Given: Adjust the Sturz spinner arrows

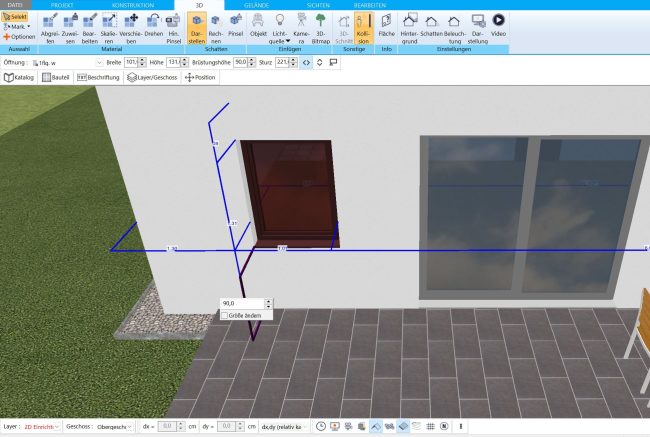Looking at the screenshot, I should click(293, 62).
